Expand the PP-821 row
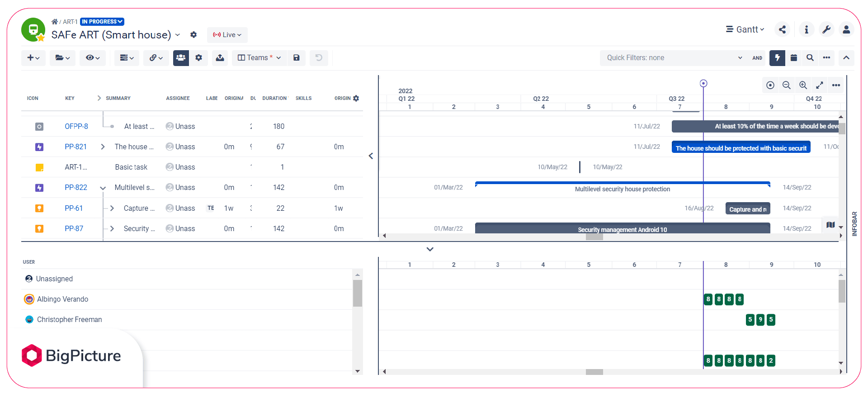 pyautogui.click(x=103, y=147)
